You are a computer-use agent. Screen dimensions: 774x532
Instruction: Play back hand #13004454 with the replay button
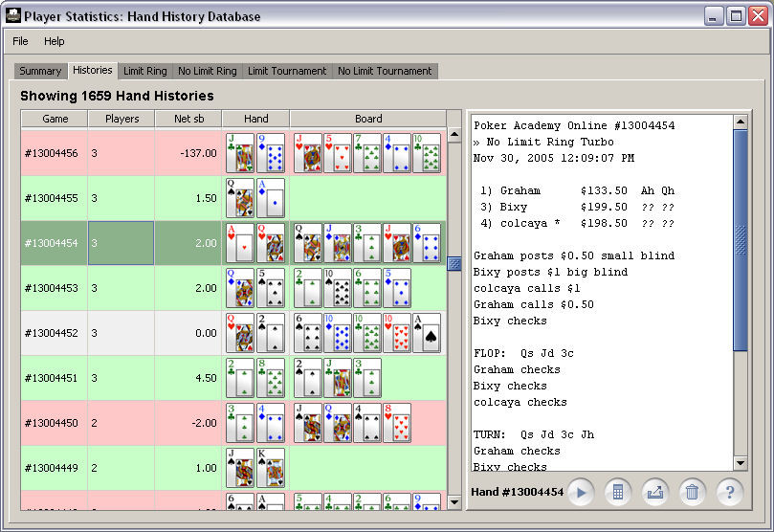click(581, 492)
